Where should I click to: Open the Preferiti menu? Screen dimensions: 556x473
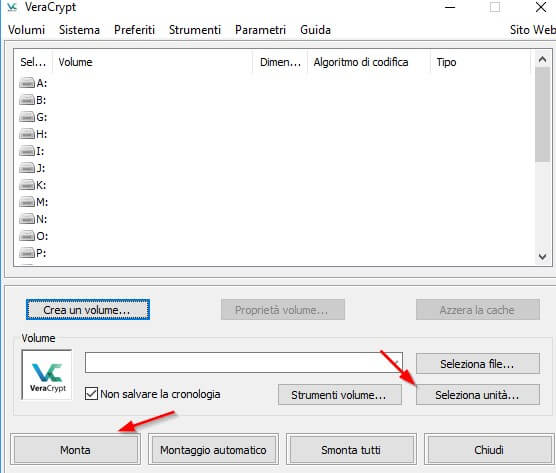[x=134, y=30]
